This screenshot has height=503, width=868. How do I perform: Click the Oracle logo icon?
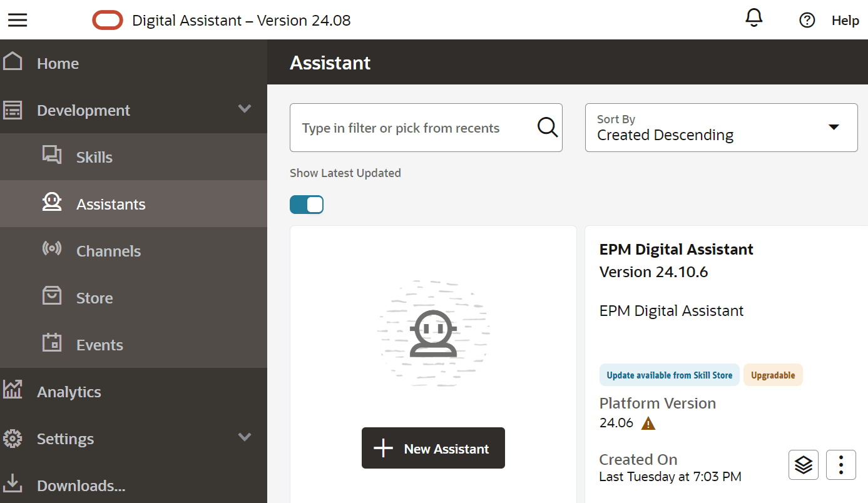click(108, 21)
